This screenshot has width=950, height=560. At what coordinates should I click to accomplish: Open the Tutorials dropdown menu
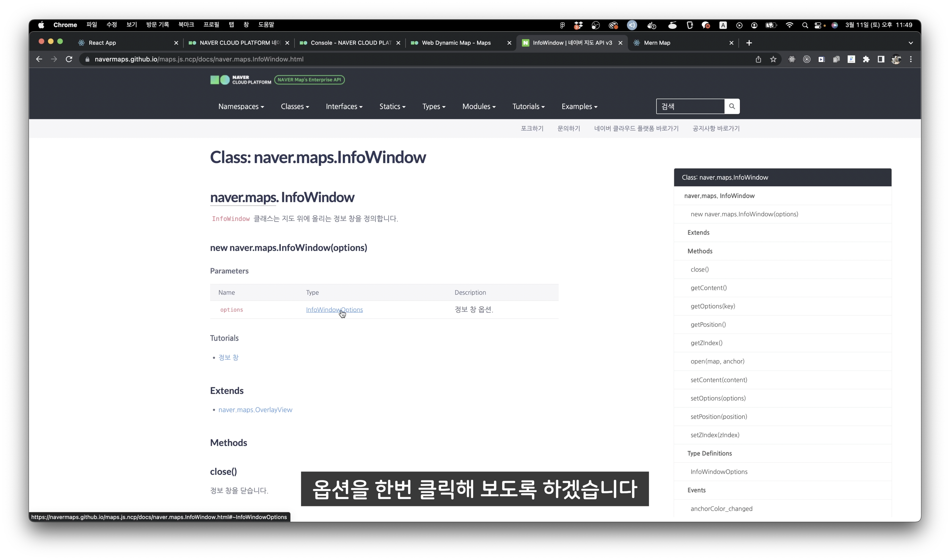tap(528, 106)
